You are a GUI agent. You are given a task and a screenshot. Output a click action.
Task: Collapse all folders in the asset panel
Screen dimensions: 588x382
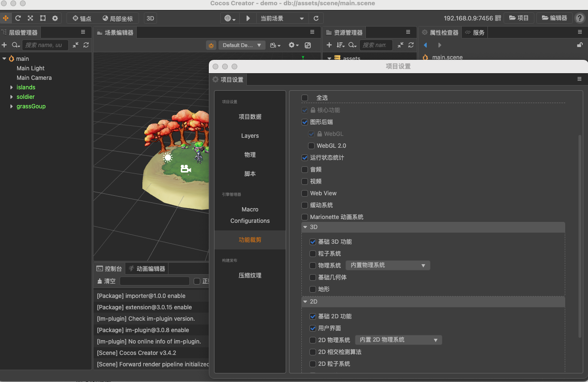(x=401, y=45)
